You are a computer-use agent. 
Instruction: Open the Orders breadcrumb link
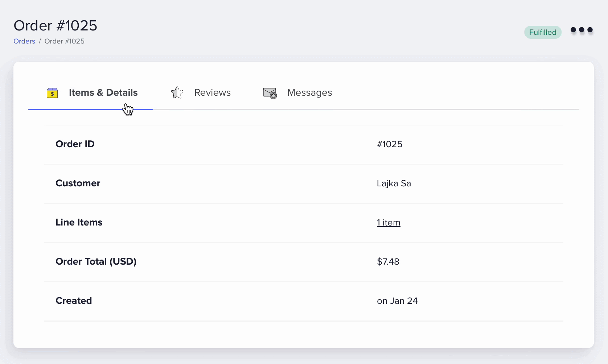(24, 41)
